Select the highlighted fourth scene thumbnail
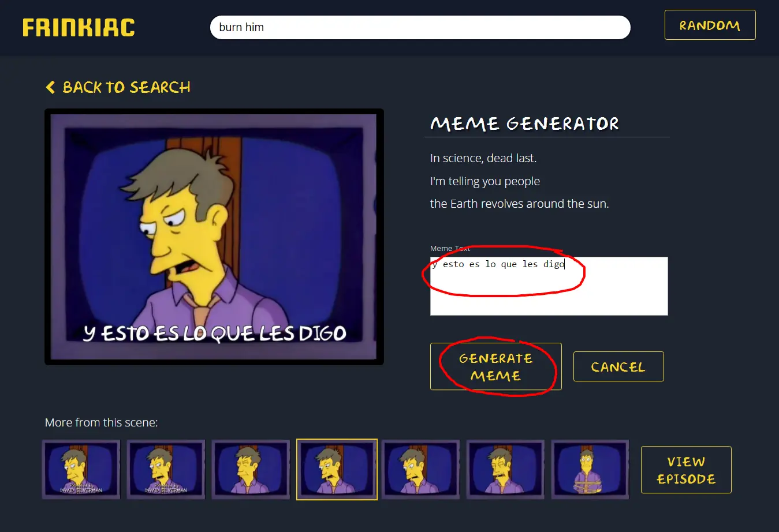 click(x=337, y=470)
